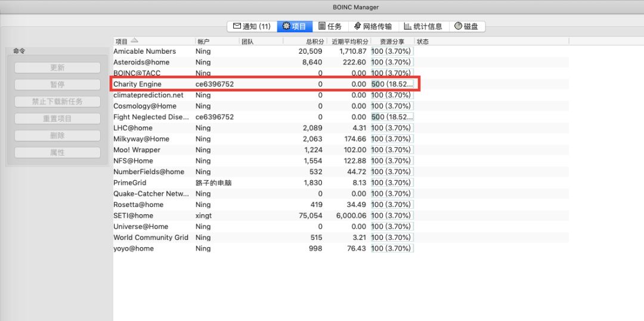The height and width of the screenshot is (321, 644).
Task: Click the 删除 remove button
Action: (x=57, y=135)
